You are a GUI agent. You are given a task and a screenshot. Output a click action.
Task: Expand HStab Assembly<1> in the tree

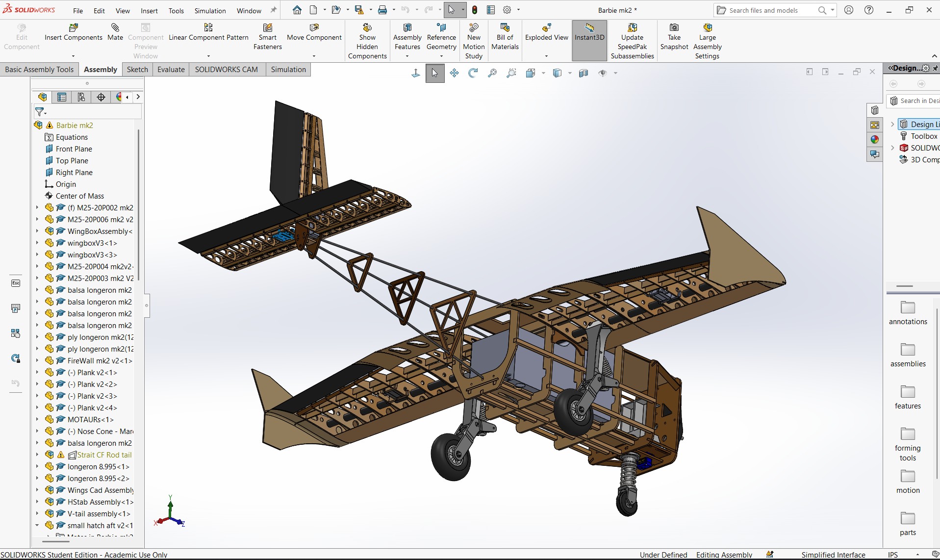click(x=37, y=502)
